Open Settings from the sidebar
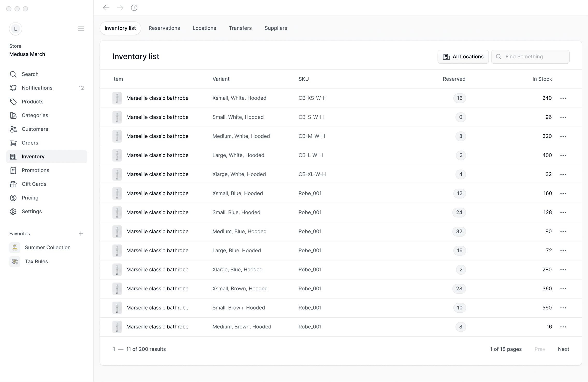588x382 pixels. 32,211
